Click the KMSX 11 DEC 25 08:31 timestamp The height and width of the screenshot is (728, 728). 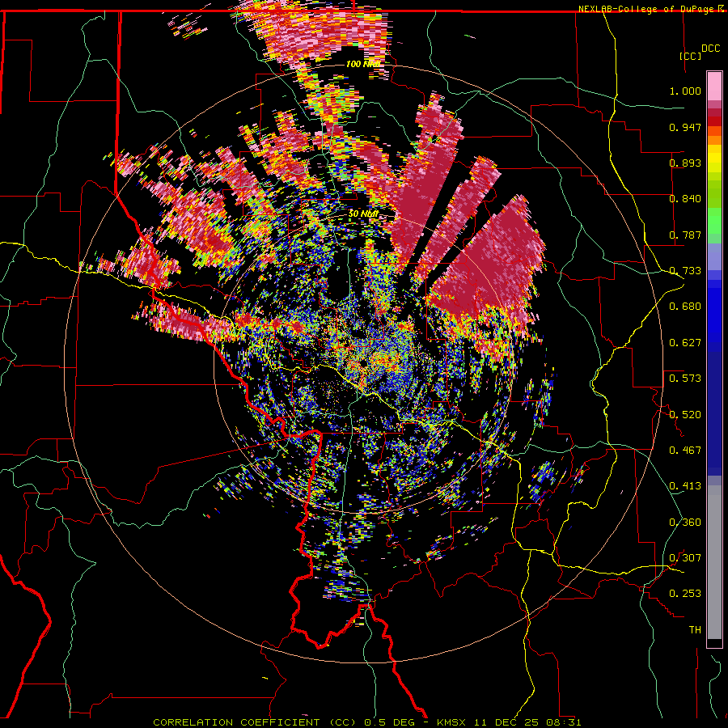(x=509, y=722)
